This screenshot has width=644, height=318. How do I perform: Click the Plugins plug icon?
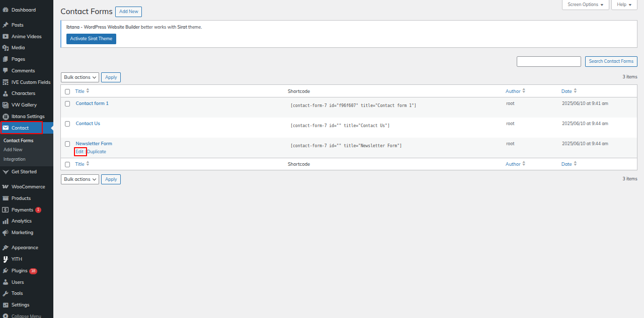click(6, 271)
